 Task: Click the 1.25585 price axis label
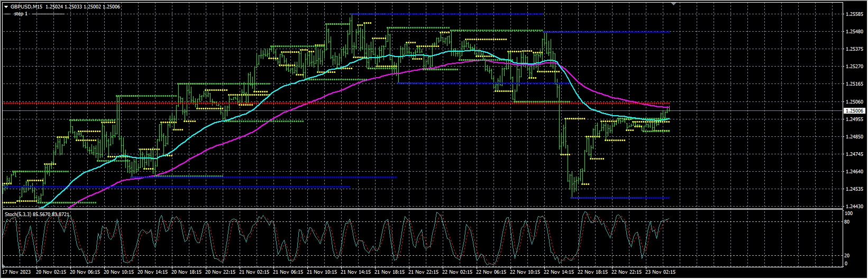coord(854,15)
